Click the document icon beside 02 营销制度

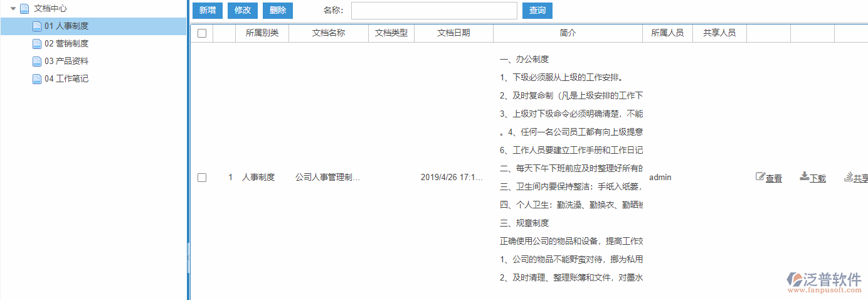click(36, 44)
